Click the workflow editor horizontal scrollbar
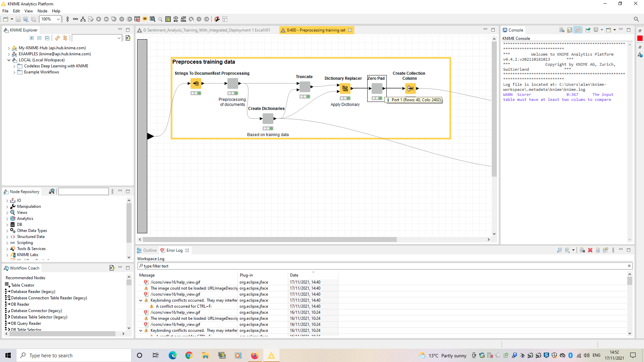The height and width of the screenshot is (362, 644). pyautogui.click(x=270, y=239)
